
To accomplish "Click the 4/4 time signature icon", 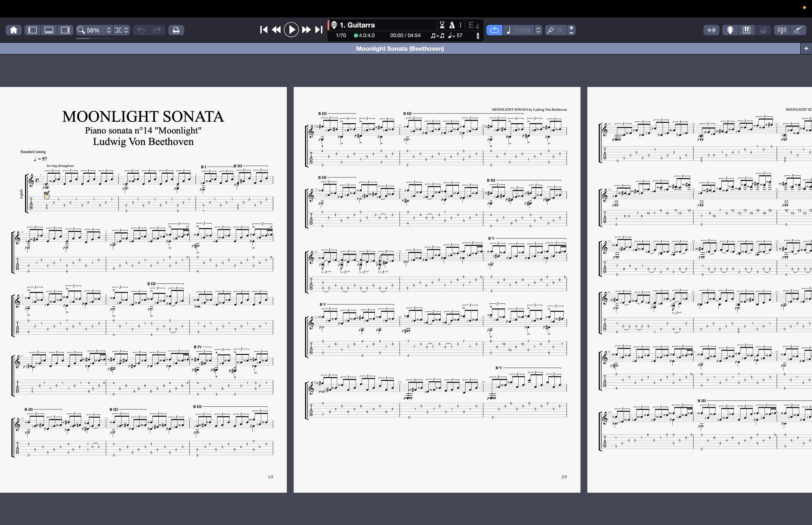I will click(478, 36).
